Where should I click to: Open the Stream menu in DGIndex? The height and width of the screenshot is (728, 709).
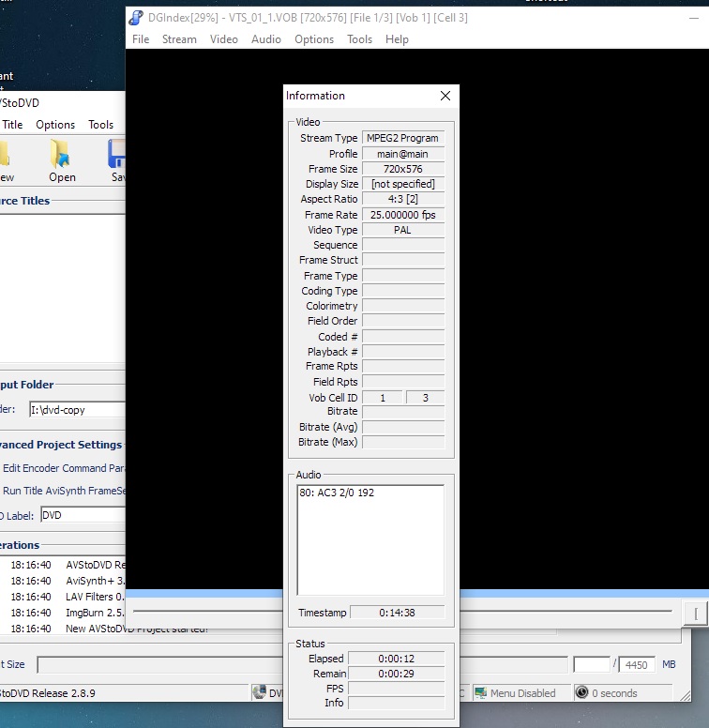coord(179,39)
